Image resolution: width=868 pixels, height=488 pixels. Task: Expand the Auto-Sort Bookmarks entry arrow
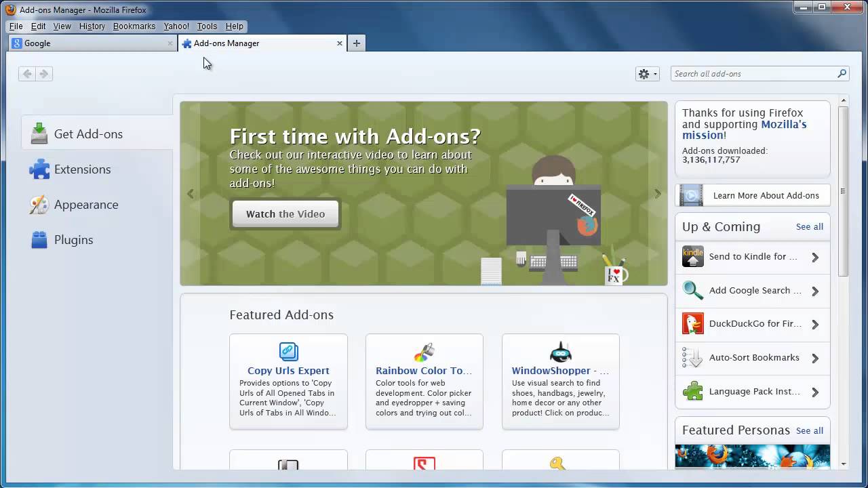click(815, 359)
